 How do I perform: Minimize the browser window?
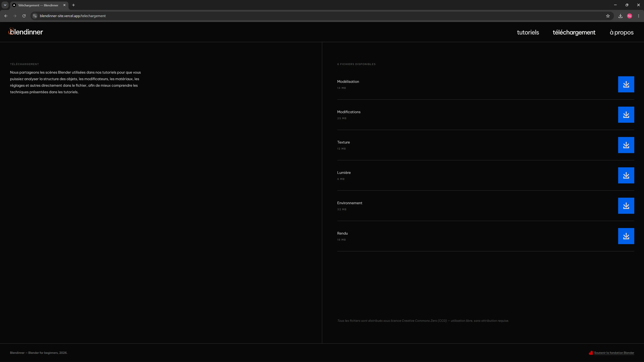615,5
